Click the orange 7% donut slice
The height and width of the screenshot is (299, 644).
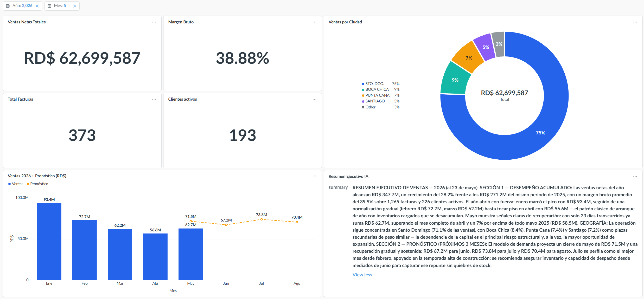tap(469, 58)
